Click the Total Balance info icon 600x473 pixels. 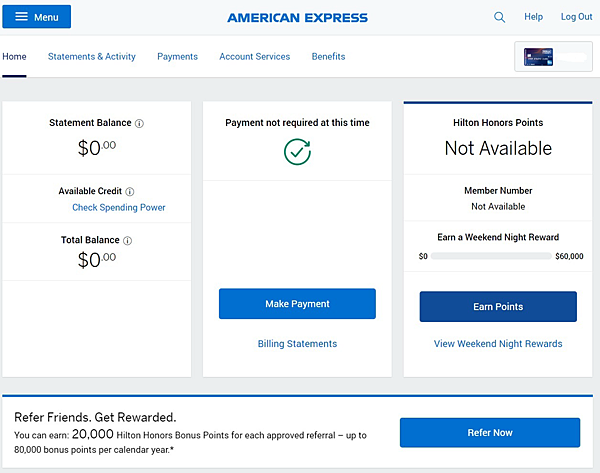click(127, 240)
